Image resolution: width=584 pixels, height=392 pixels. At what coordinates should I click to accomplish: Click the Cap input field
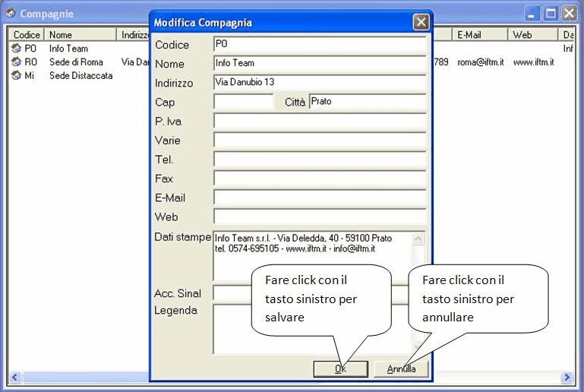pos(244,102)
